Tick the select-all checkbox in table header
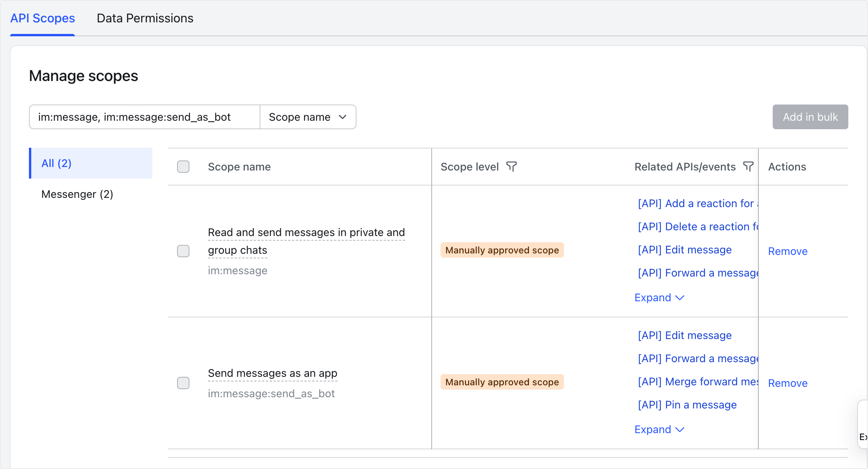 [x=183, y=167]
